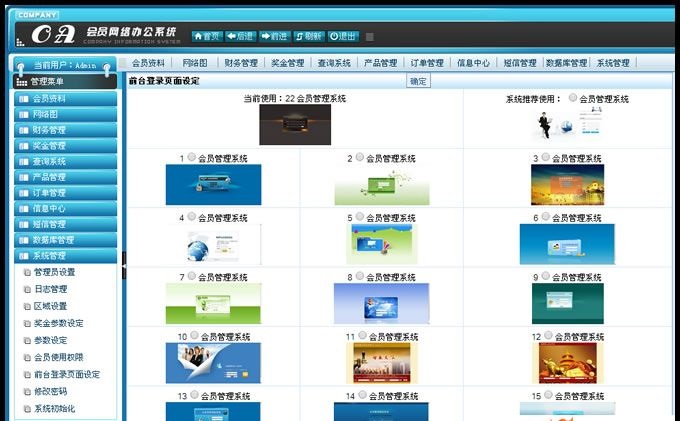Click the 前进 forward arrow button
This screenshot has height=421, width=680.
click(x=275, y=36)
